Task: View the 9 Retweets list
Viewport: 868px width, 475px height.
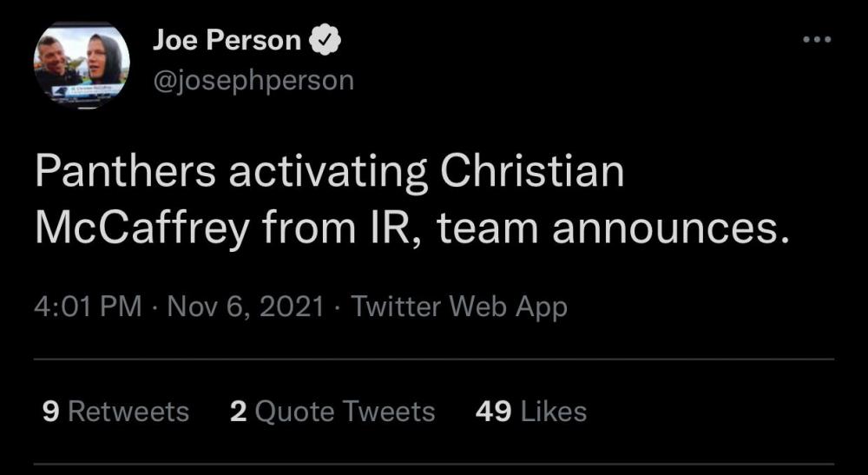Action: click(115, 411)
